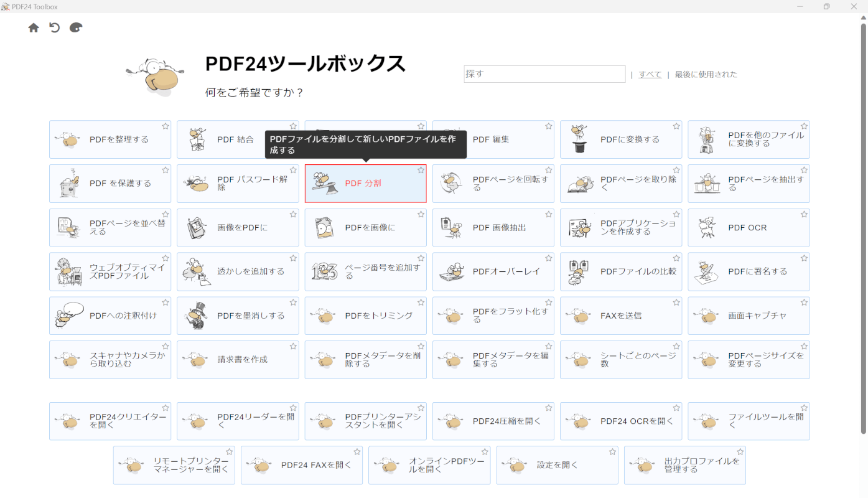Image resolution: width=868 pixels, height=498 pixels.
Task: Open PDFをトリミング tool
Action: 365,316
